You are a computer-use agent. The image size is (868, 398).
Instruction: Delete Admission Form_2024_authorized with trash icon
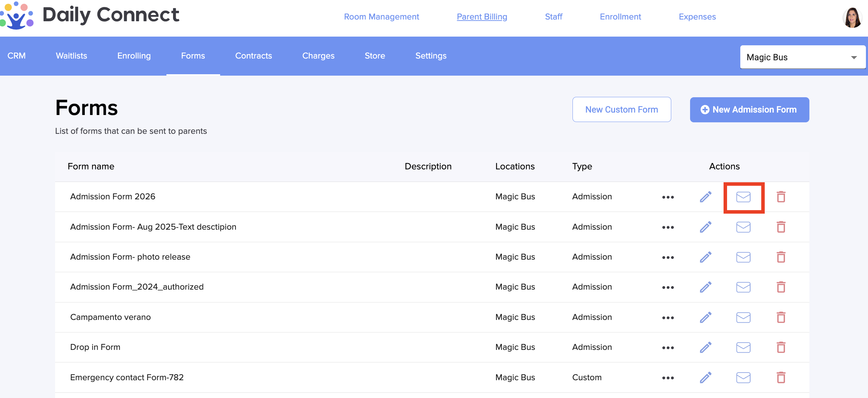pos(781,287)
